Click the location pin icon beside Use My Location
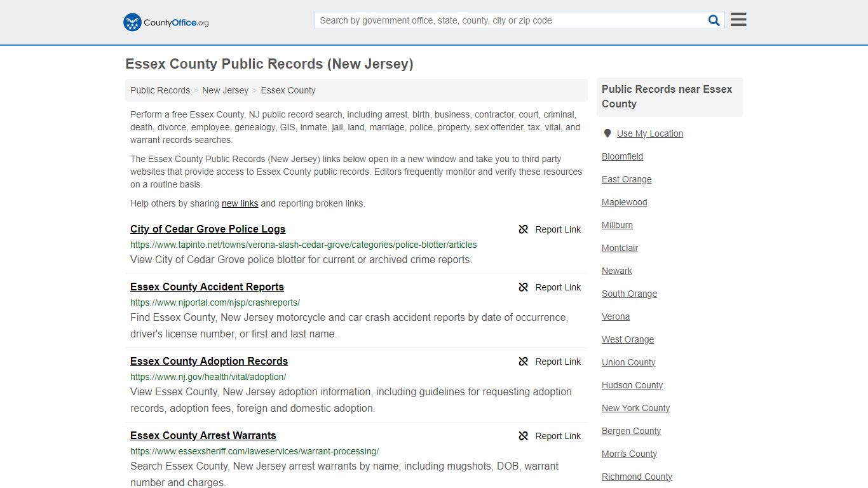 tap(607, 133)
